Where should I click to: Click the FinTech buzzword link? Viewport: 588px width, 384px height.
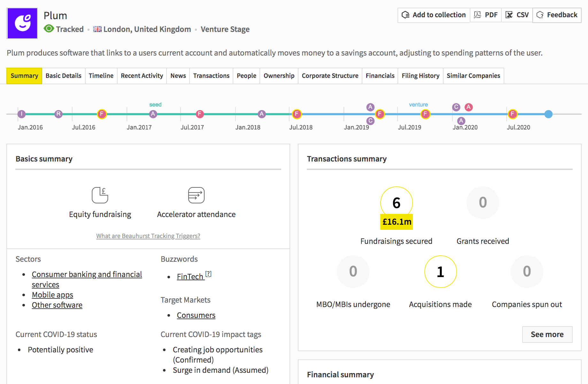point(190,276)
